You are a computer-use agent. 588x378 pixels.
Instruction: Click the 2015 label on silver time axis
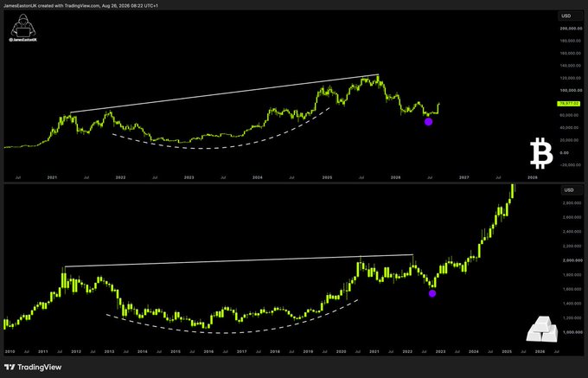(x=176, y=352)
